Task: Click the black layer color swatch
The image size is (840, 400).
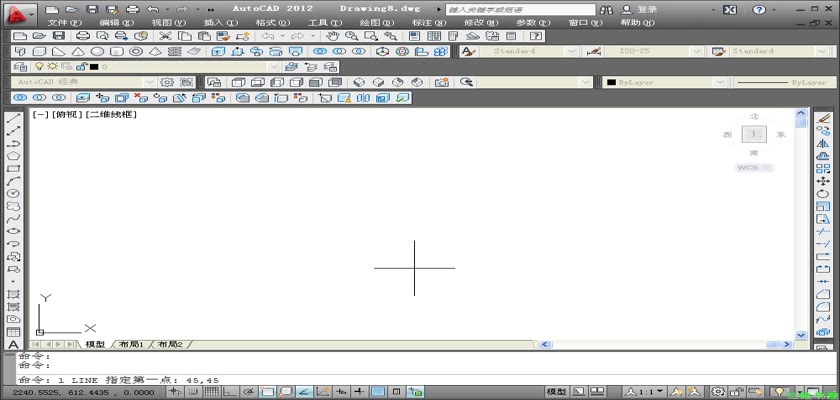Action: click(x=94, y=67)
